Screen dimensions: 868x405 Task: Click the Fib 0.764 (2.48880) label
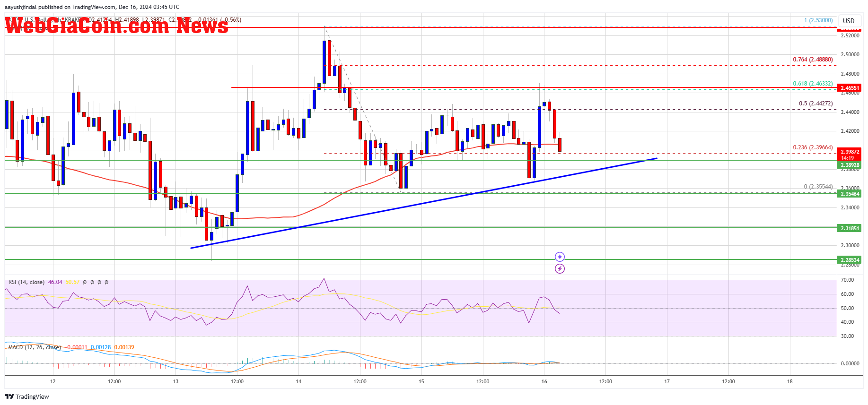tap(813, 60)
